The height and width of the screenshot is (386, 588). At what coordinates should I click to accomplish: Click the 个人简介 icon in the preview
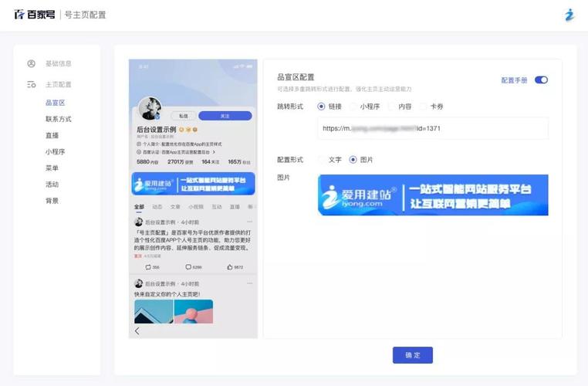pyautogui.click(x=139, y=144)
